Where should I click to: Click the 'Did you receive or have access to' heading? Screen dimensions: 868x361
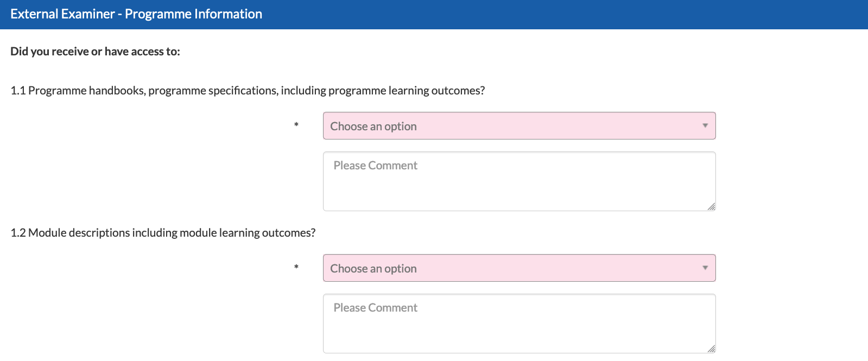click(95, 52)
